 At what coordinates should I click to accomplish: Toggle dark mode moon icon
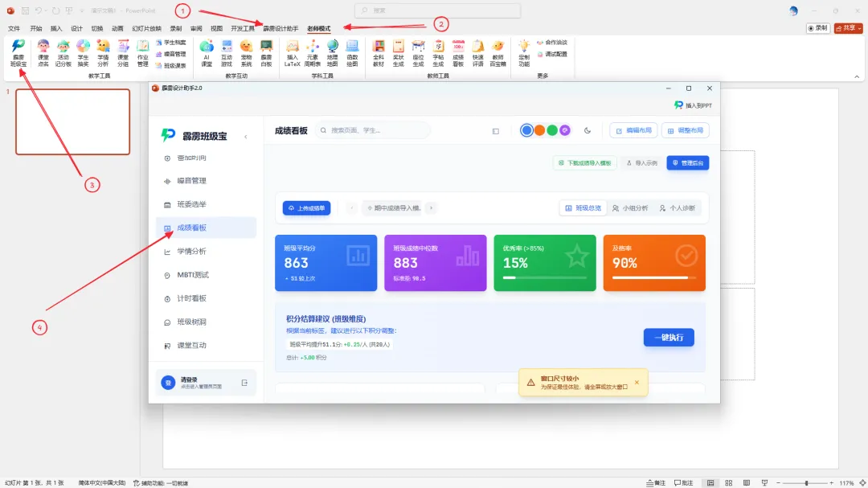pyautogui.click(x=588, y=131)
